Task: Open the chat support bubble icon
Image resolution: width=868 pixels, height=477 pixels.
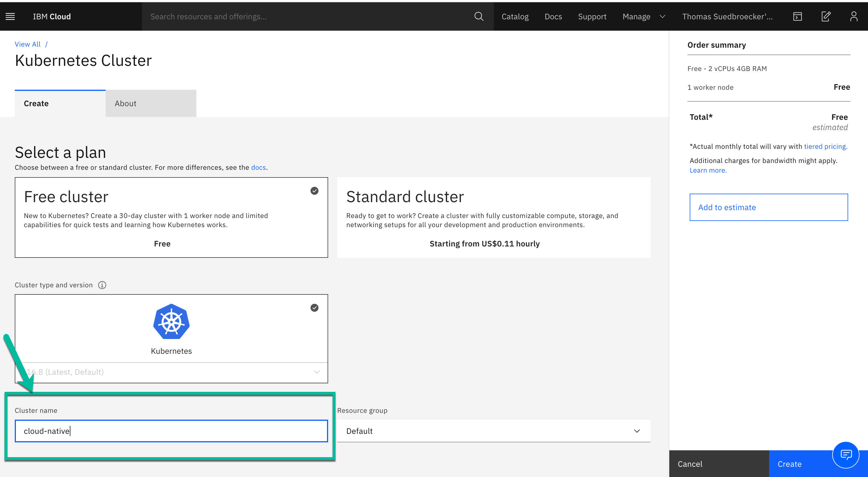Action: 846,455
